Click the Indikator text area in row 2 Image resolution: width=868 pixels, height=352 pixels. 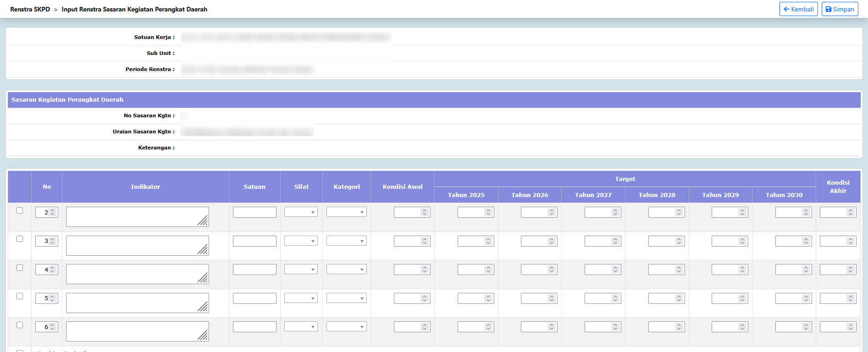click(x=137, y=217)
